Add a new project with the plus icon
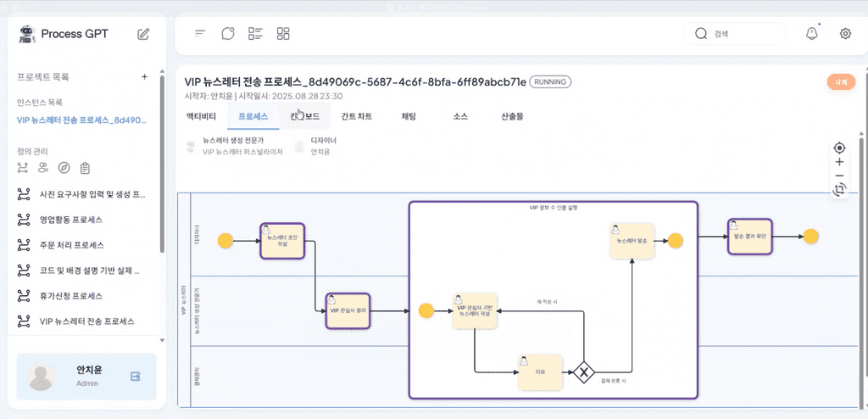868x419 pixels. coord(144,77)
